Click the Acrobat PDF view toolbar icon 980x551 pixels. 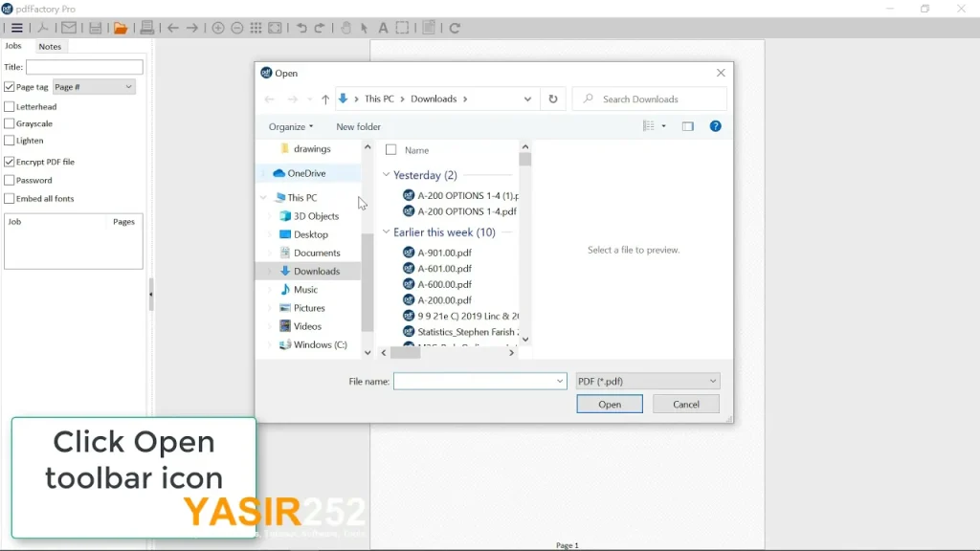pos(43,28)
